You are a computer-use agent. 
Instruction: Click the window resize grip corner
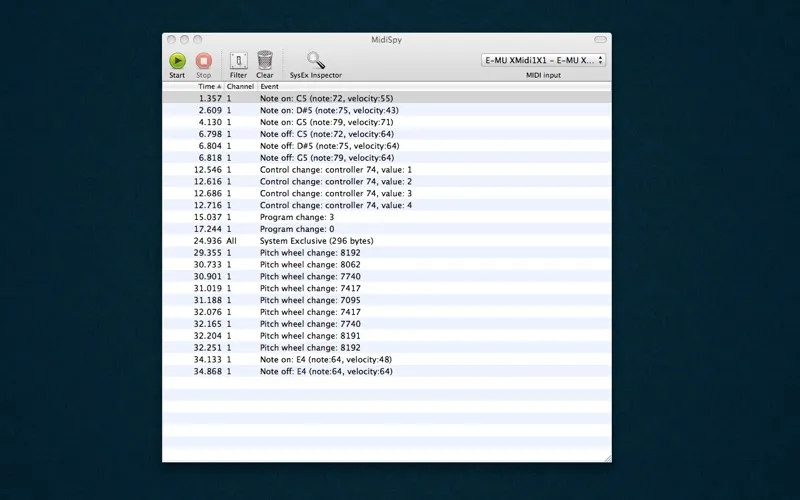pyautogui.click(x=606, y=457)
